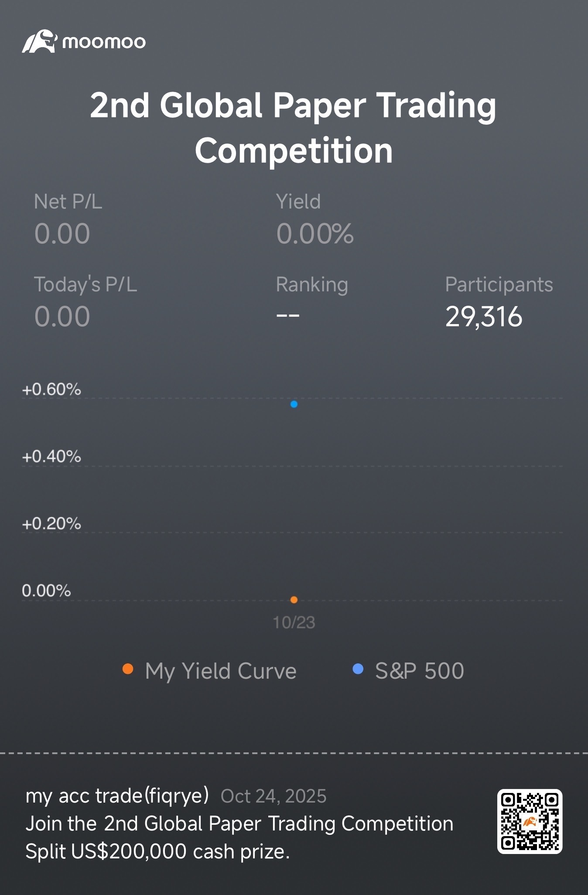Click the Participants count 29,316
This screenshot has width=588, height=895.
484,316
